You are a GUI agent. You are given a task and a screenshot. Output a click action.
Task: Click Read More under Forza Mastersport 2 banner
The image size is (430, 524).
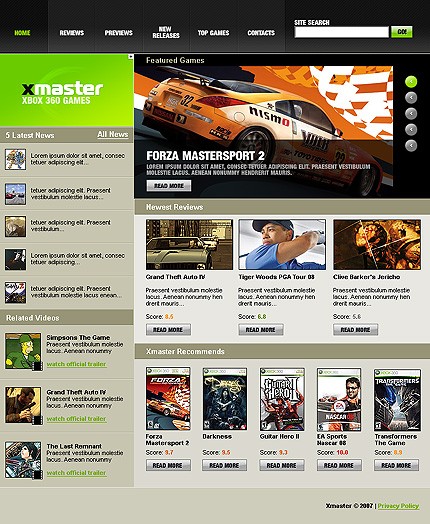[169, 186]
